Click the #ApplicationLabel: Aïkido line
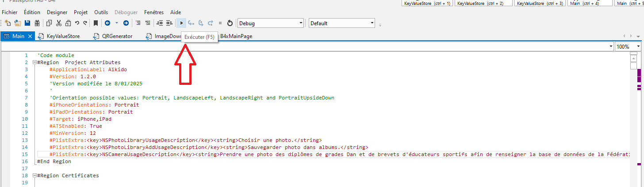 point(88,70)
